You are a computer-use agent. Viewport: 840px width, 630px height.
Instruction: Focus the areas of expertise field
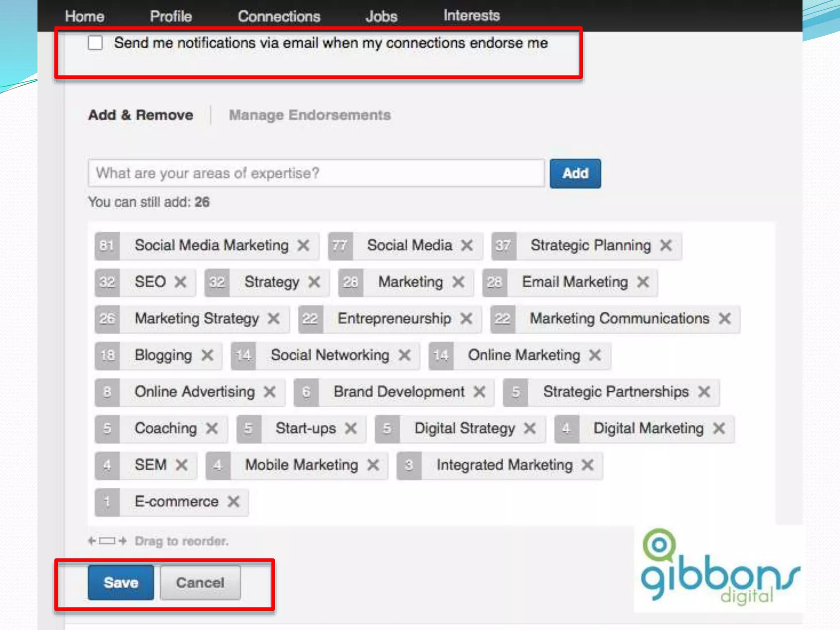[x=316, y=173]
